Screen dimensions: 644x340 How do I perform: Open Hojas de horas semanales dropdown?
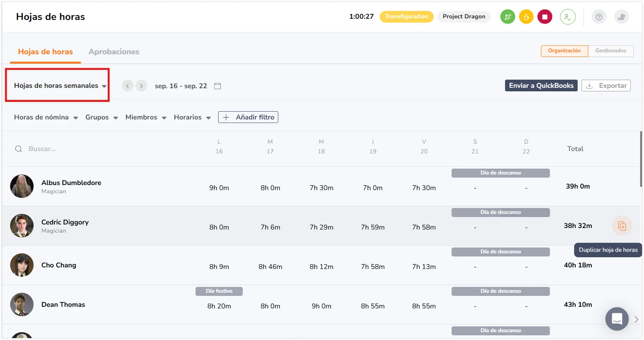tap(60, 85)
